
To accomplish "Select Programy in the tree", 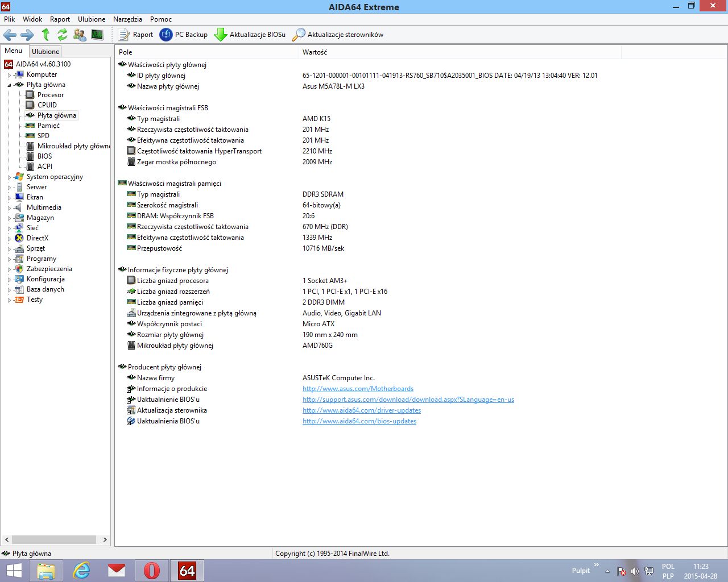I will tap(42, 259).
